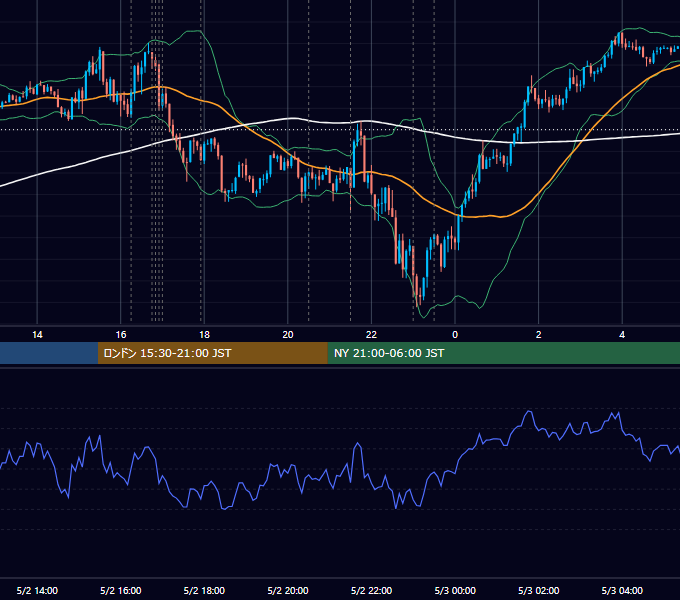Click the 18 hour axis label
This screenshot has height=600, width=680.
pos(204,335)
